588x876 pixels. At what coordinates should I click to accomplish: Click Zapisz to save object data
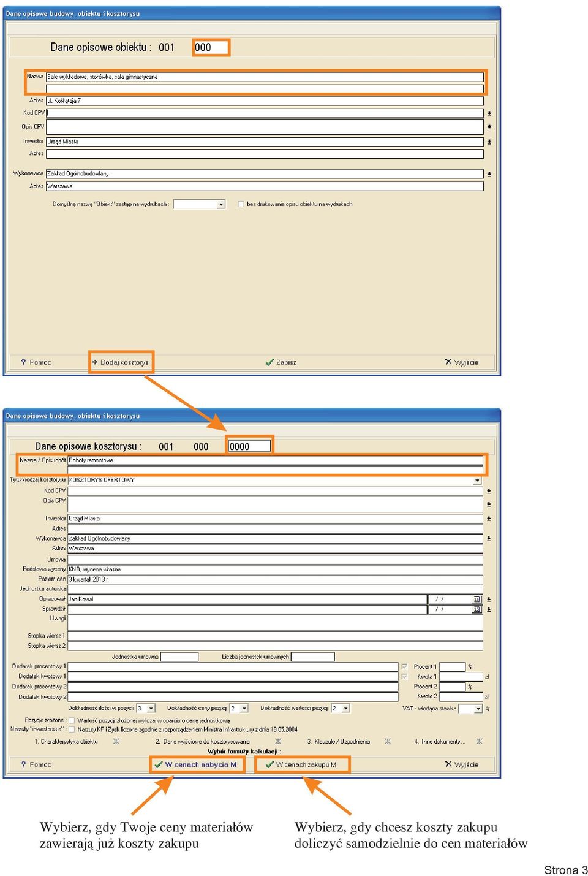[281, 362]
